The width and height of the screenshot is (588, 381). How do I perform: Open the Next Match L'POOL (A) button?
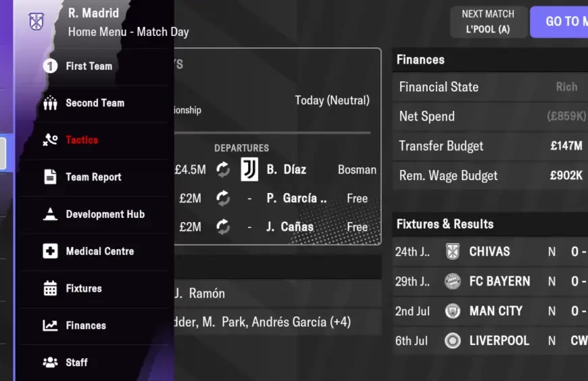click(488, 22)
